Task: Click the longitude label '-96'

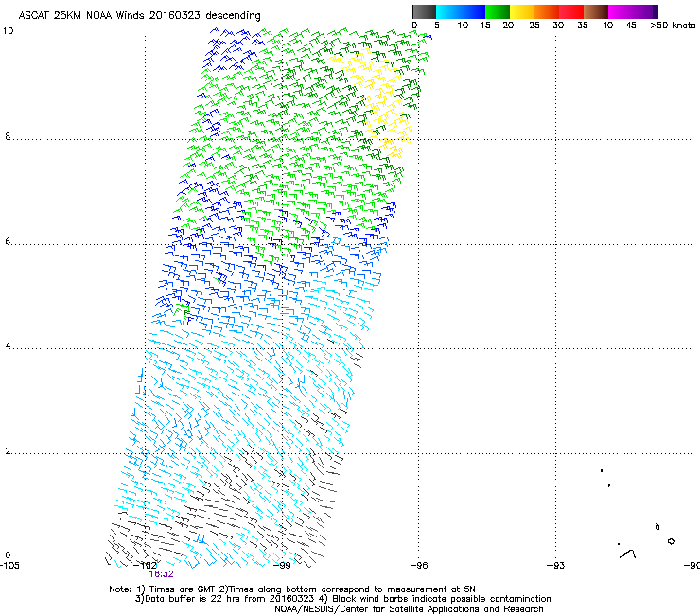Action: tap(419, 566)
